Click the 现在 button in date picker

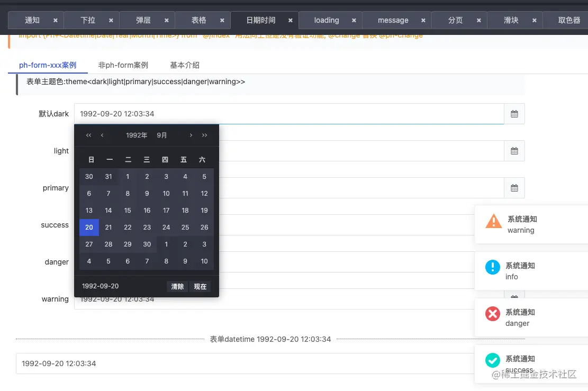pos(200,287)
